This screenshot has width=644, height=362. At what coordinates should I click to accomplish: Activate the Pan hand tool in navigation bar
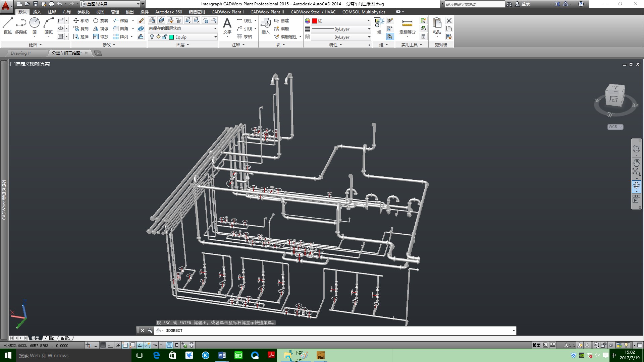(x=636, y=162)
